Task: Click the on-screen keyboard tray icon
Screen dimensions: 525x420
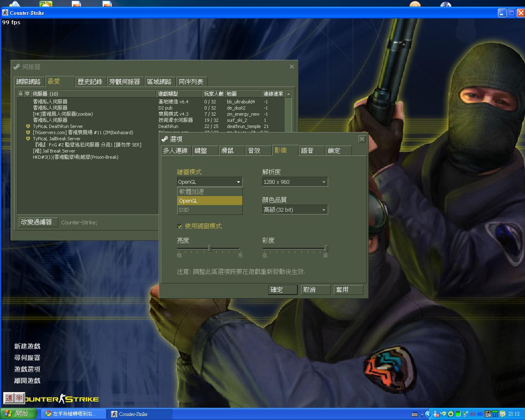Action: [x=415, y=414]
